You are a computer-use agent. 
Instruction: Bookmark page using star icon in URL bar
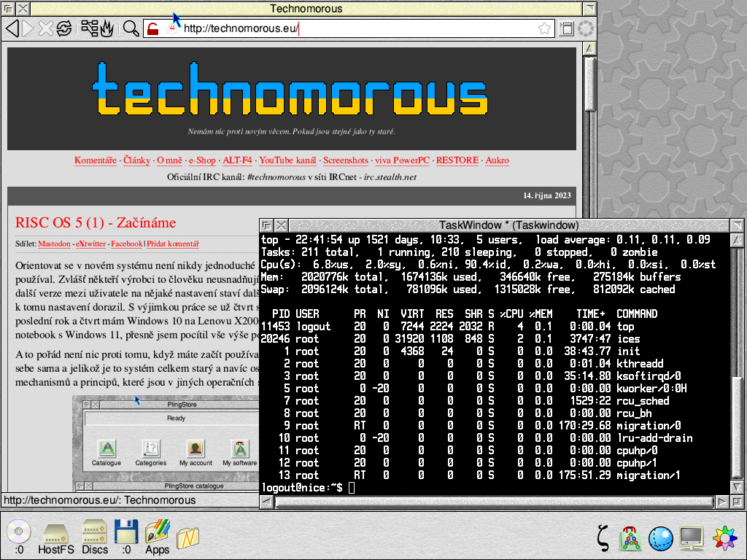544,28
